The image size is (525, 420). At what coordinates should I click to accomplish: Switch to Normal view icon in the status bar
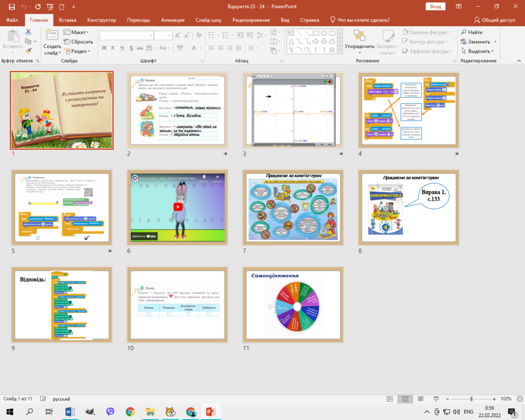[390, 399]
